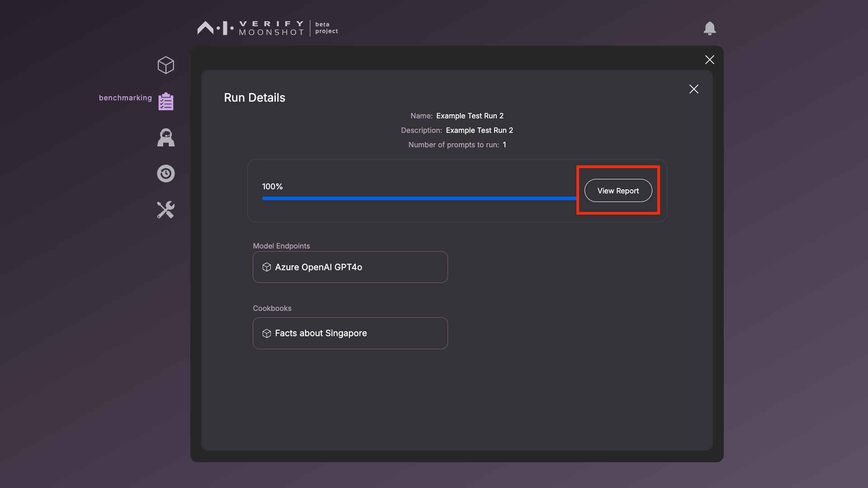Click the Run Details heading
This screenshot has height=488, width=868.
[255, 98]
